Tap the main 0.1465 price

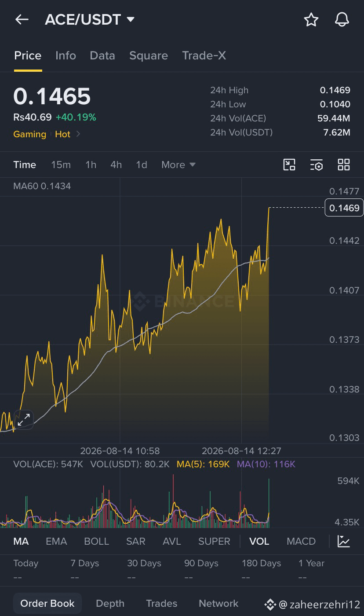tap(52, 96)
